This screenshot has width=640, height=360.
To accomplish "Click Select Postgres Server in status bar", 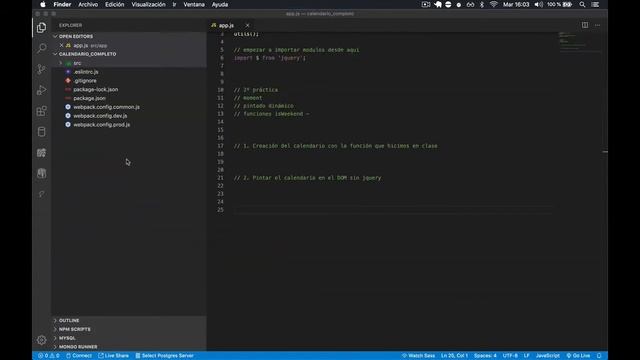I will coord(164,356).
